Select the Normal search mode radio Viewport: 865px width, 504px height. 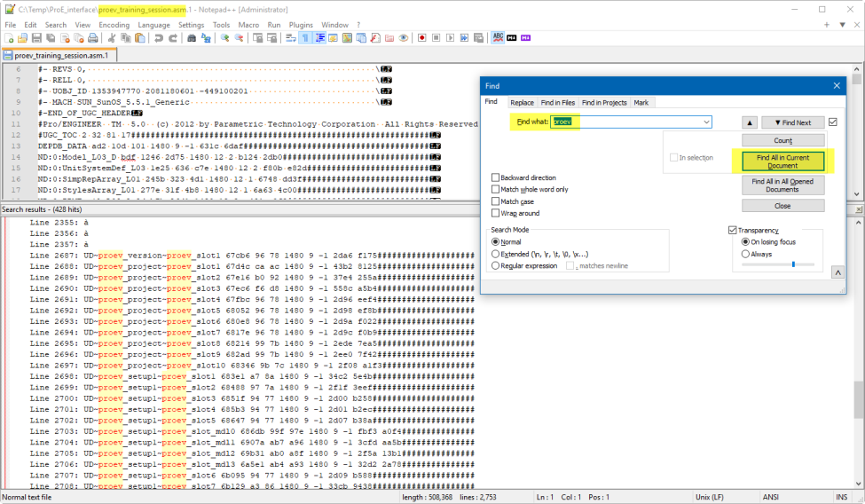(495, 241)
